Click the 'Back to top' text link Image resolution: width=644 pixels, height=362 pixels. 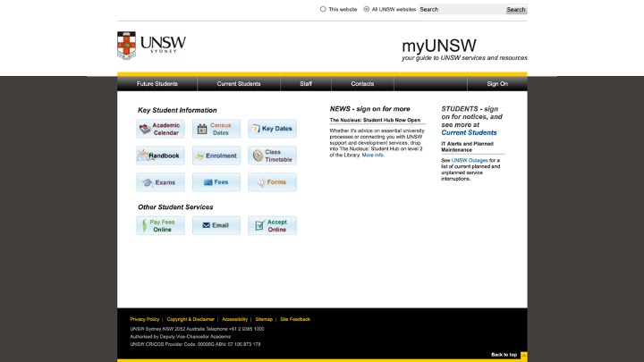click(504, 355)
